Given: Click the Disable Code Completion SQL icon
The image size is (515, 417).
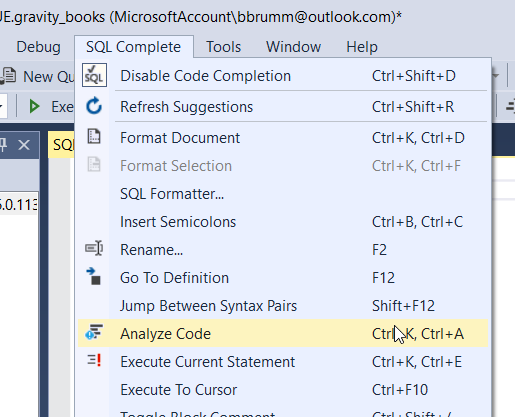Looking at the screenshot, I should click(94, 75).
